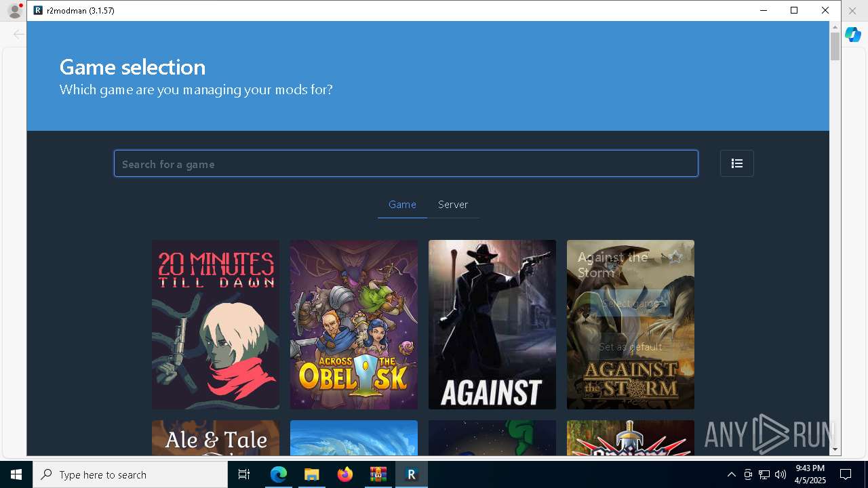
Task: Open File Explorer from taskbar
Action: pos(311,474)
